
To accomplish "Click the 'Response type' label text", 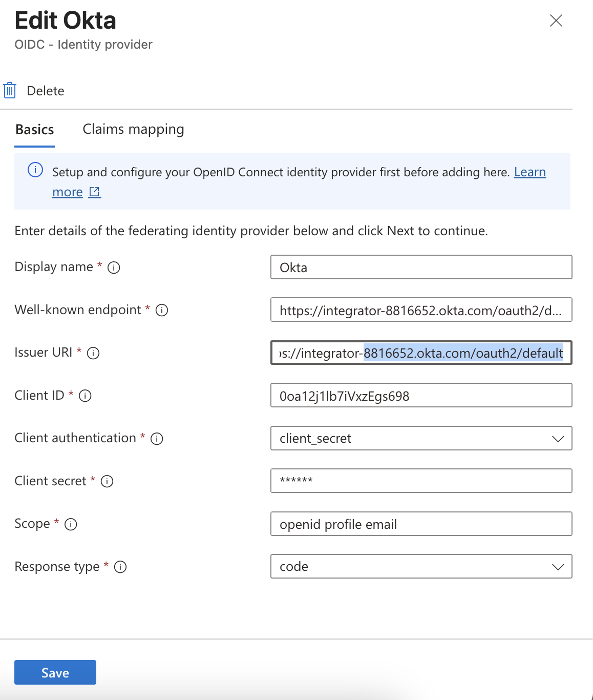I will [x=57, y=567].
